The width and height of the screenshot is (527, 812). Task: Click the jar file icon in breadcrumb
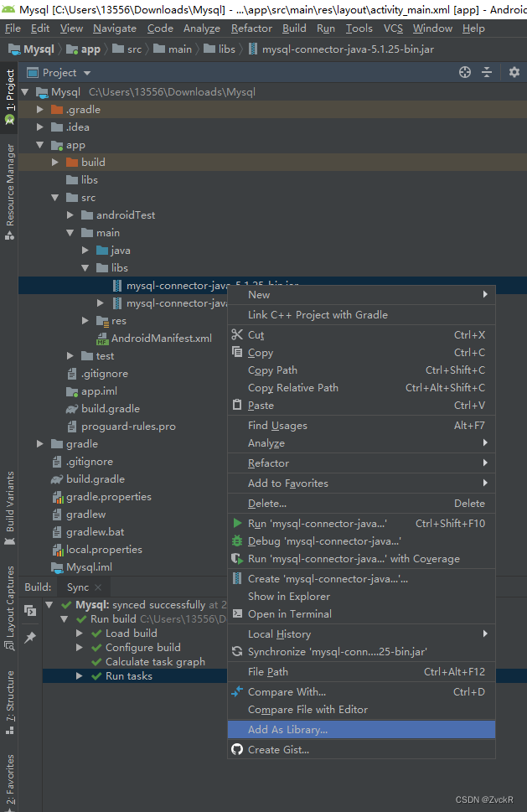(x=253, y=49)
